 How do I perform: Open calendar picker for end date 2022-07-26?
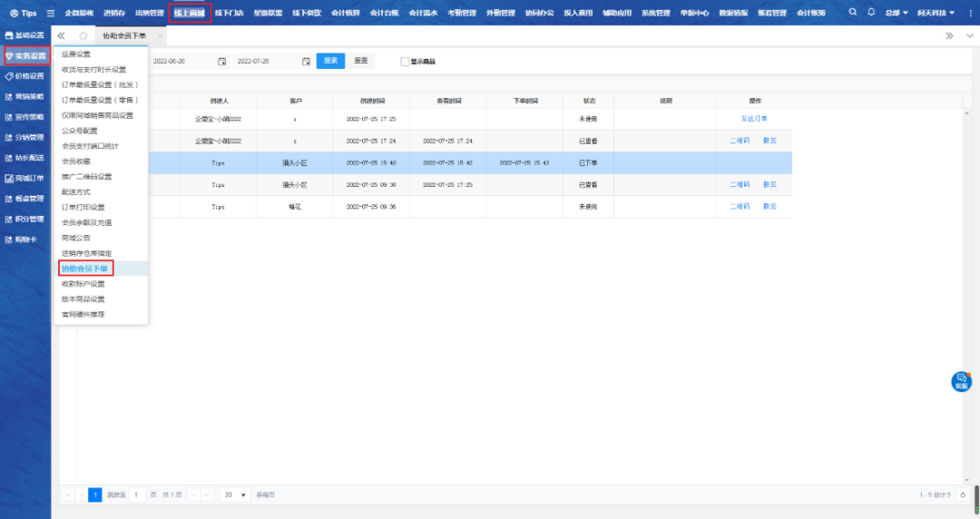[x=306, y=61]
